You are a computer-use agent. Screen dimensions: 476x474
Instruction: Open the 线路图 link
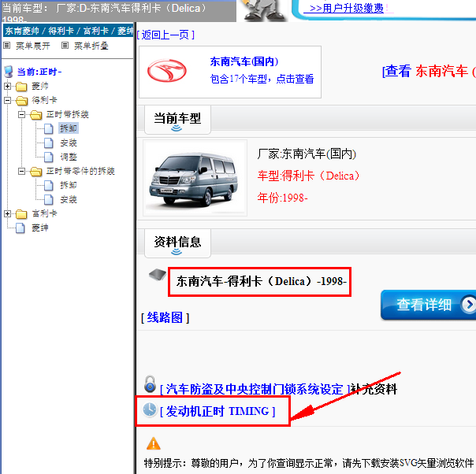tap(165, 318)
